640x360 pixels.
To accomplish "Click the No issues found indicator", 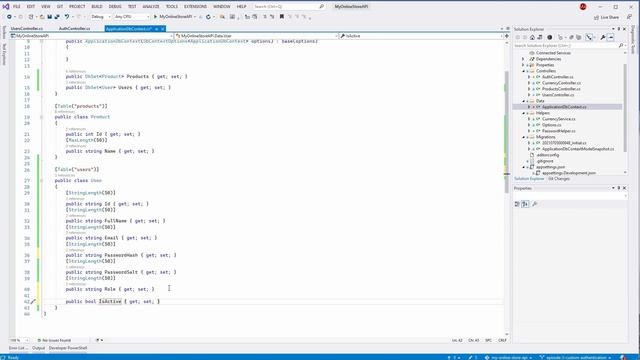I will coord(54,340).
